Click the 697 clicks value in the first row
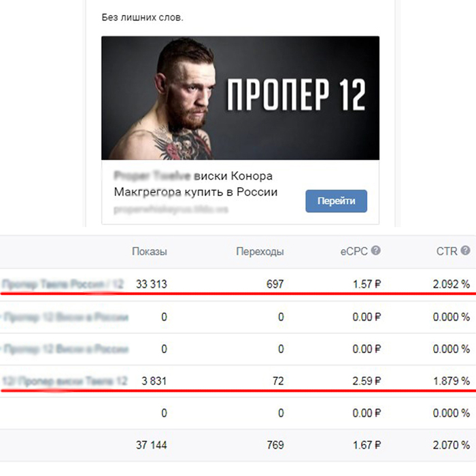476x476 pixels. click(275, 284)
